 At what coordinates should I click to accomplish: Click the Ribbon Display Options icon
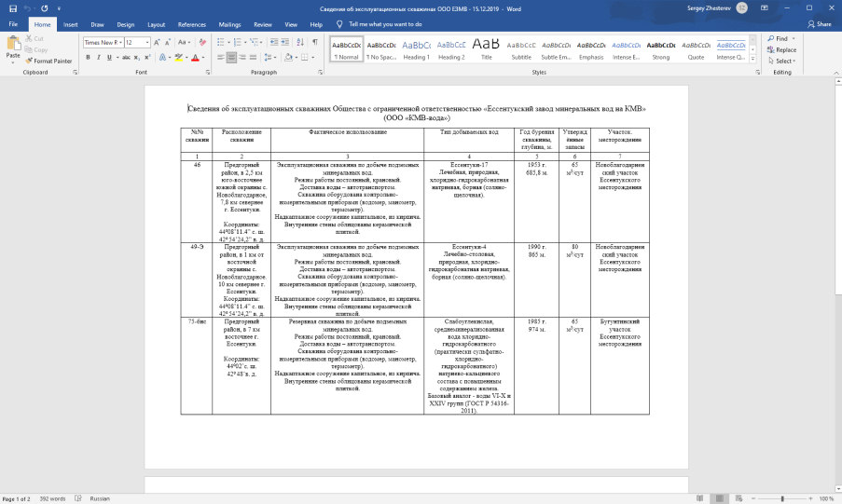(x=764, y=8)
